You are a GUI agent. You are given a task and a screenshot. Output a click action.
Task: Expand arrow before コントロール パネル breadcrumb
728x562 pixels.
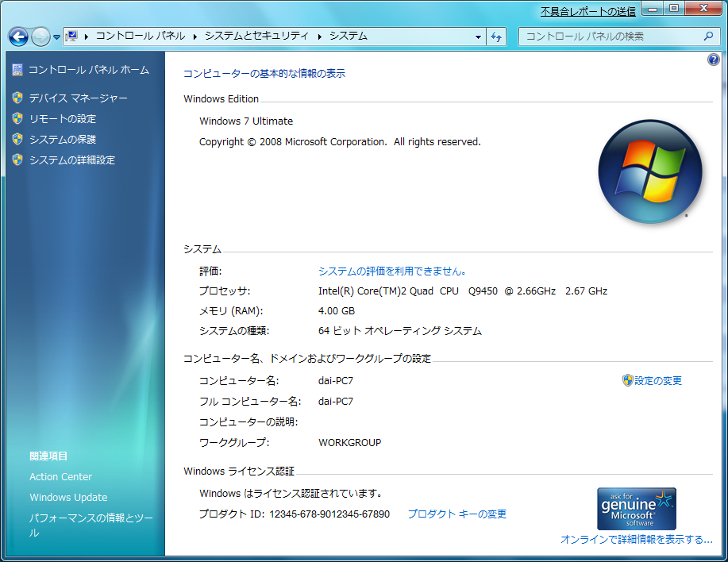(87, 37)
